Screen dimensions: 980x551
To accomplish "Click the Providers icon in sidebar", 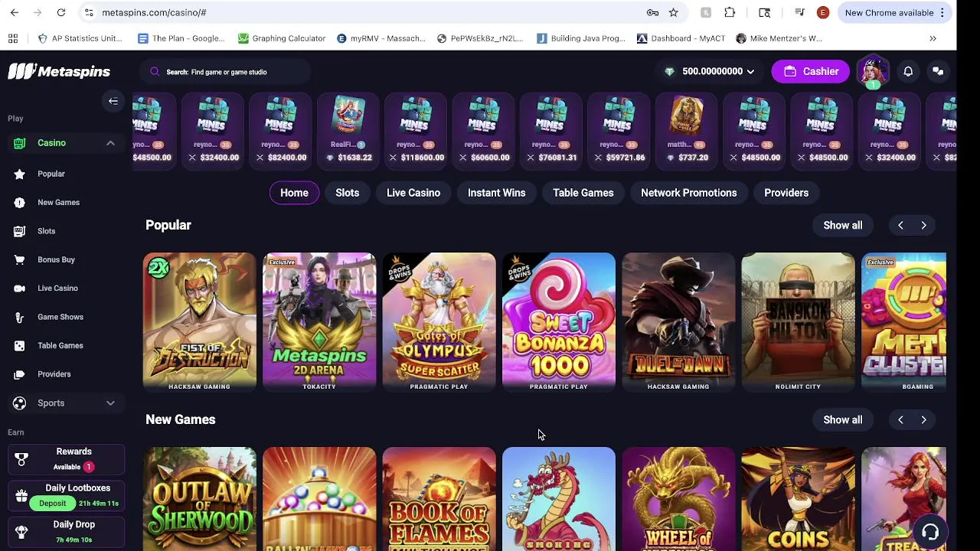I will pyautogui.click(x=20, y=374).
